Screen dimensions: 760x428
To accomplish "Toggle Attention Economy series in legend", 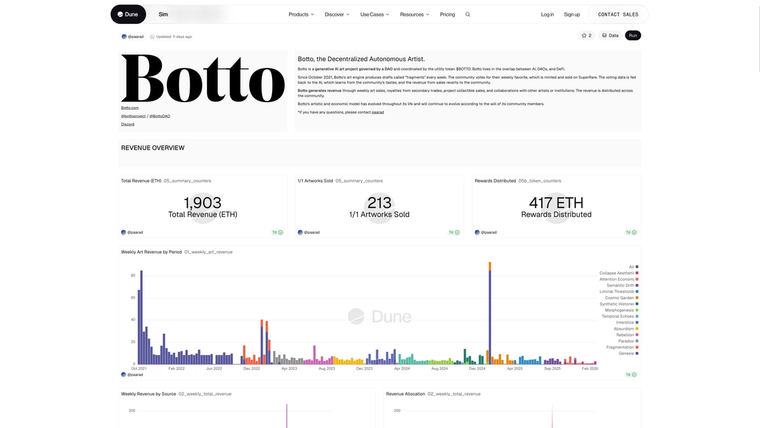I will 619,279.
